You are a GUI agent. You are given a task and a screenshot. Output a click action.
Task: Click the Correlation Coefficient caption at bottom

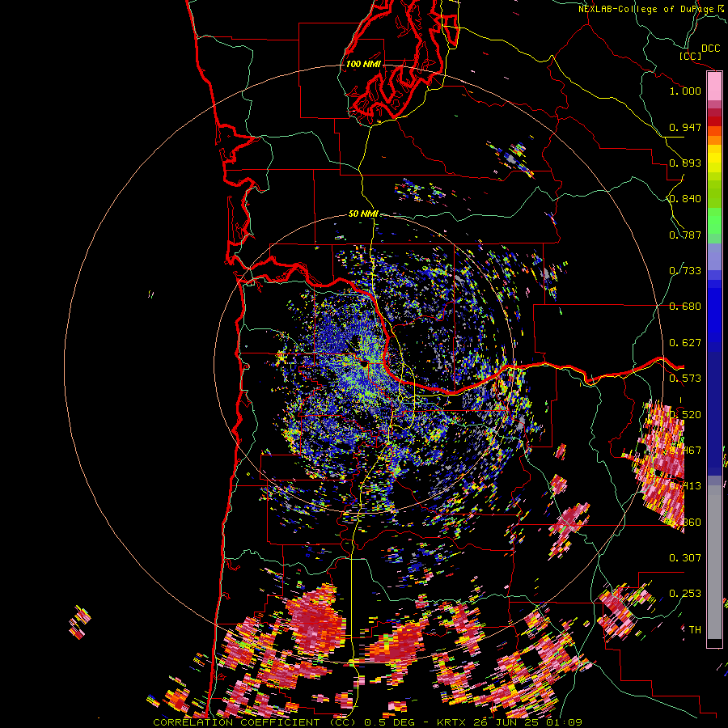pos(367,722)
